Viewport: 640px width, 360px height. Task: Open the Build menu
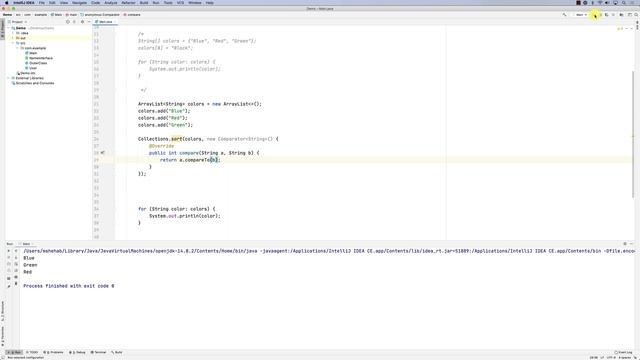coord(144,3)
